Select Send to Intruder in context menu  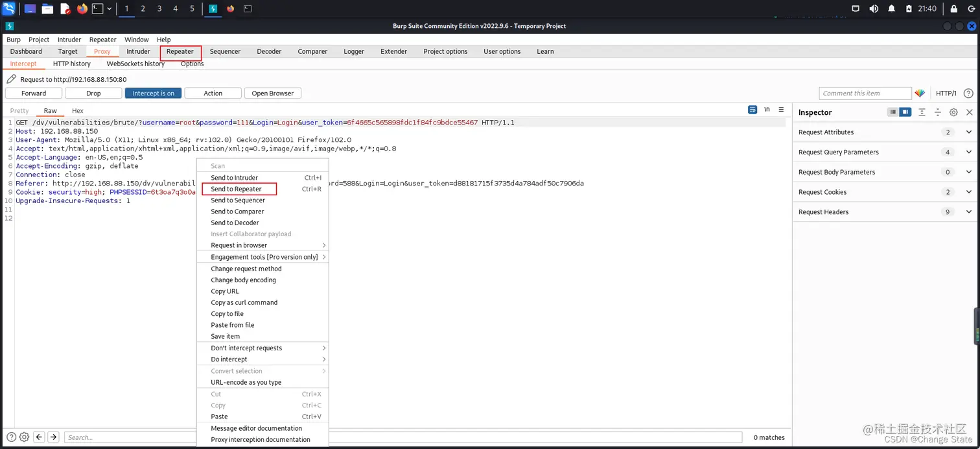pos(262,178)
